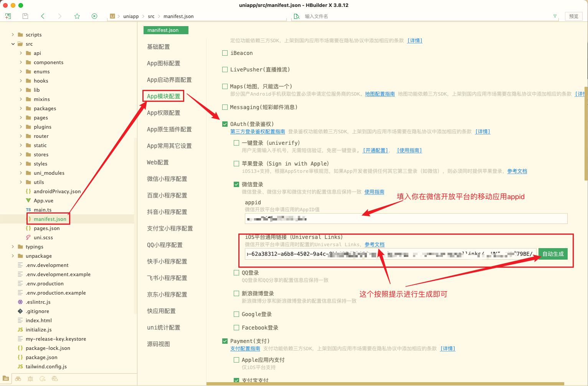The width and height of the screenshot is (588, 386).
Task: Expand the api folder arrow
Action: coord(21,53)
